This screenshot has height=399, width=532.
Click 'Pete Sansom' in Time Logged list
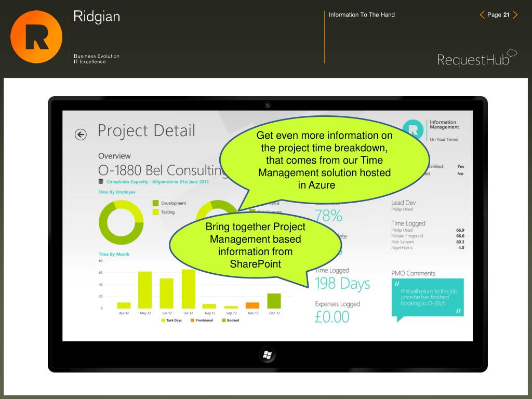pos(403,242)
